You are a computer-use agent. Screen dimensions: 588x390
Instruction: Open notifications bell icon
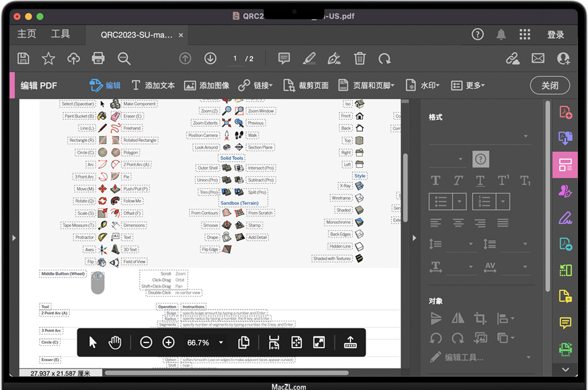coord(501,34)
